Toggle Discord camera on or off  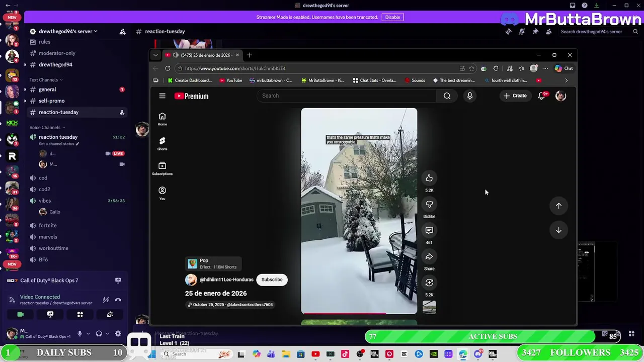(x=20, y=314)
